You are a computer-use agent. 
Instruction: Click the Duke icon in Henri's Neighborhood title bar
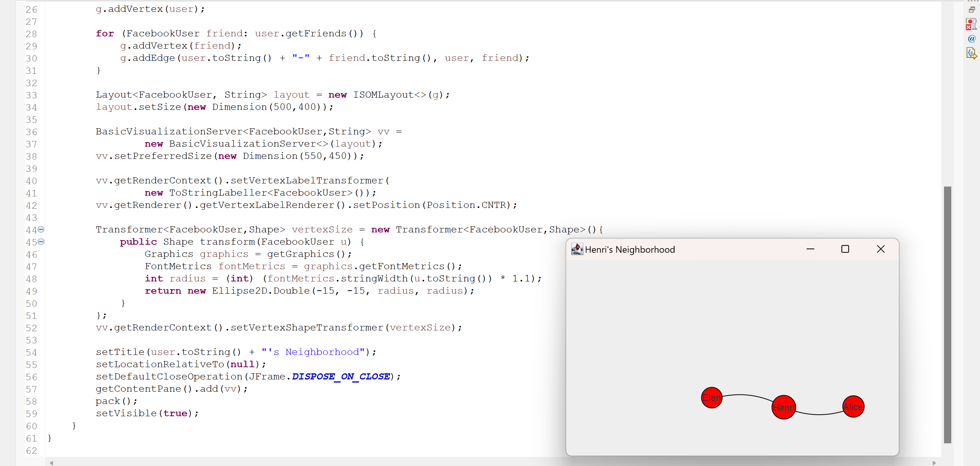[x=577, y=249]
